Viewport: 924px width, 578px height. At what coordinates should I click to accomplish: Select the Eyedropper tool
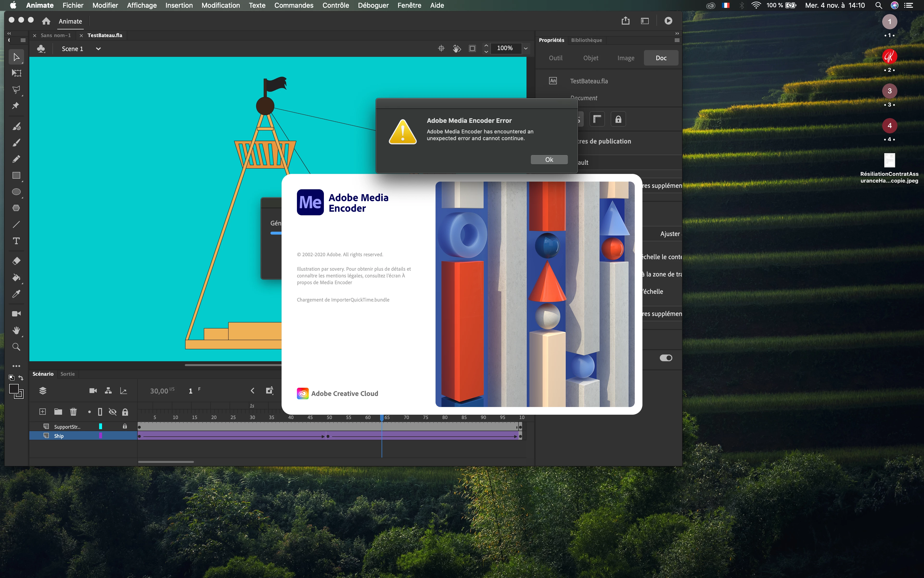(16, 294)
